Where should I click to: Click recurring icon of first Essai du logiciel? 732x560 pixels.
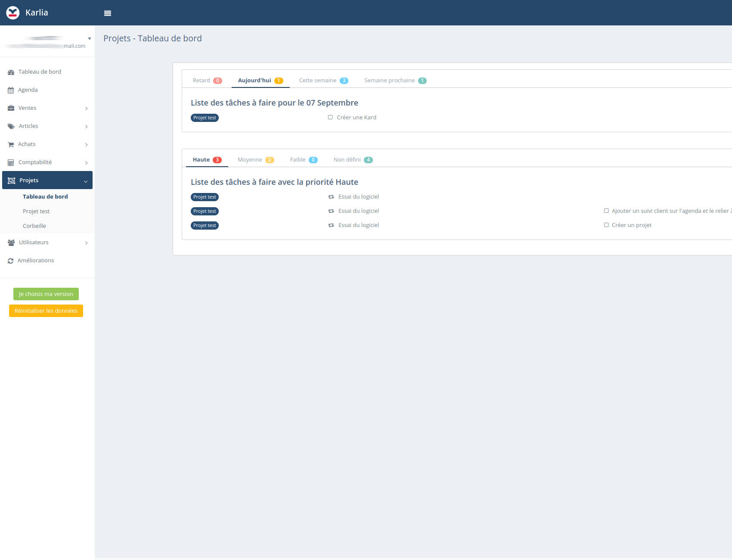331,197
